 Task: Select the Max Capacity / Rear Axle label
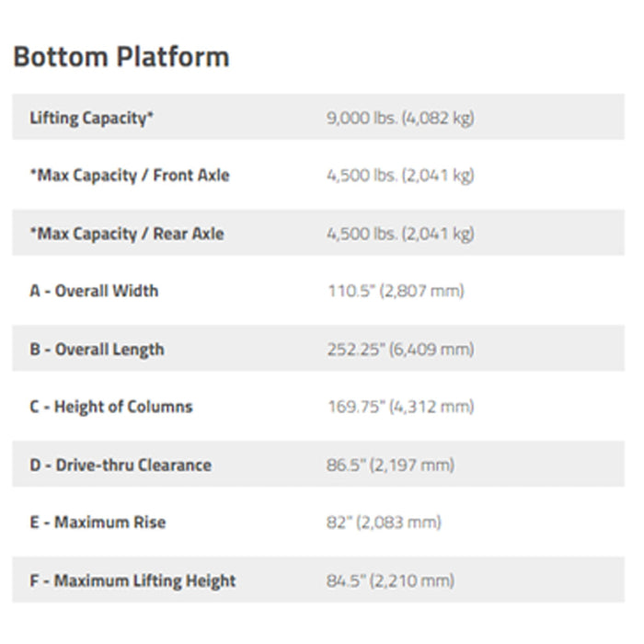(x=127, y=234)
